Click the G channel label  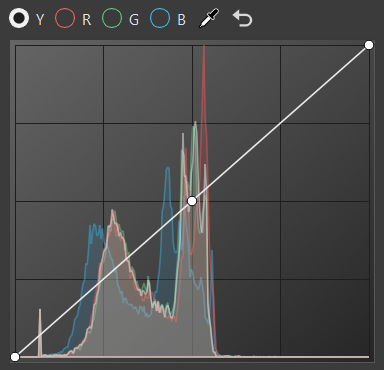pos(134,20)
